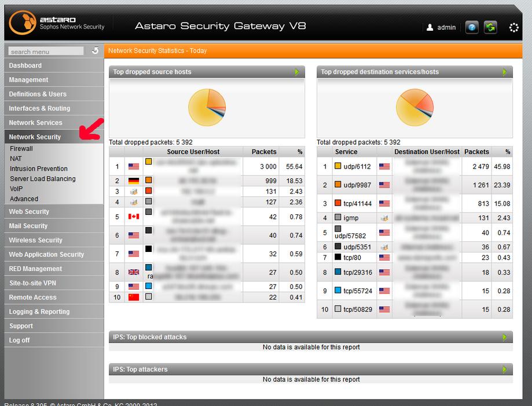Open Server Load Balancing submenu item
Image resolution: width=532 pixels, height=406 pixels.
click(43, 179)
